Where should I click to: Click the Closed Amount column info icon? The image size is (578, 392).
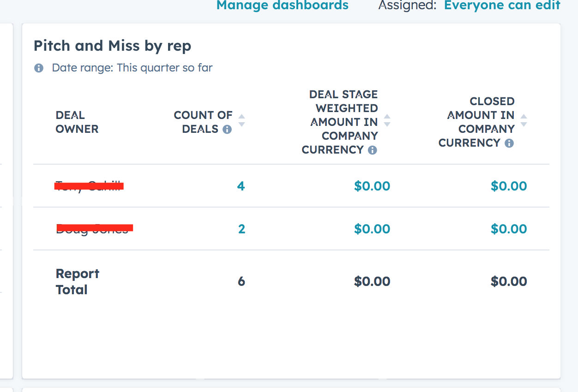click(x=509, y=143)
